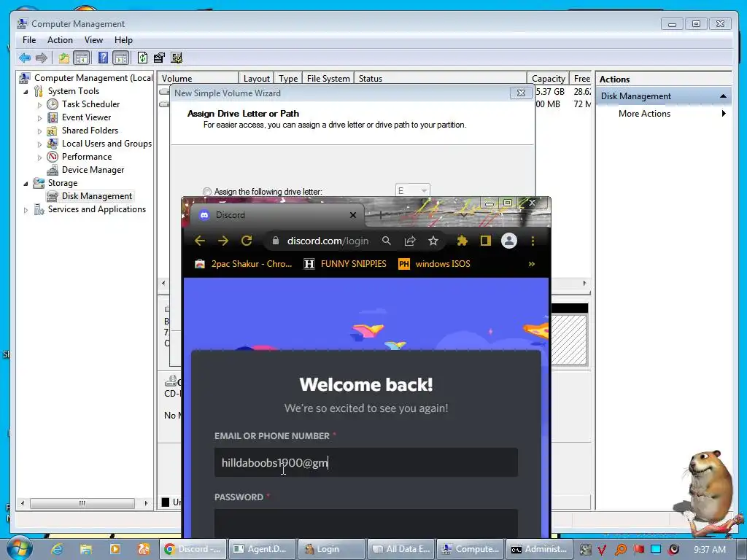Expand the Services and Applications node

26,209
